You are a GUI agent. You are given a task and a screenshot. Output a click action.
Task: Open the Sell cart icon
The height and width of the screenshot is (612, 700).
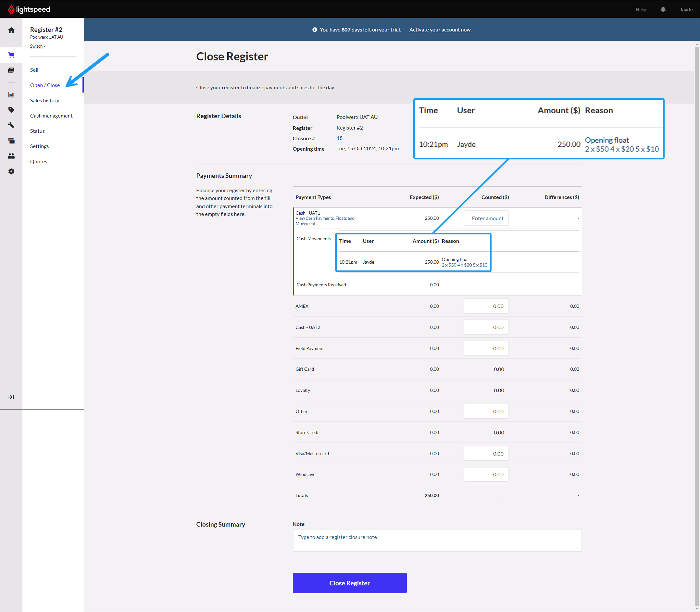coord(11,55)
